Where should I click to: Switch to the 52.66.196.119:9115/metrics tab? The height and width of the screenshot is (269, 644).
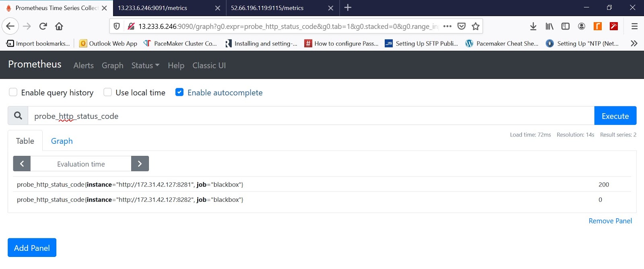coord(282,8)
